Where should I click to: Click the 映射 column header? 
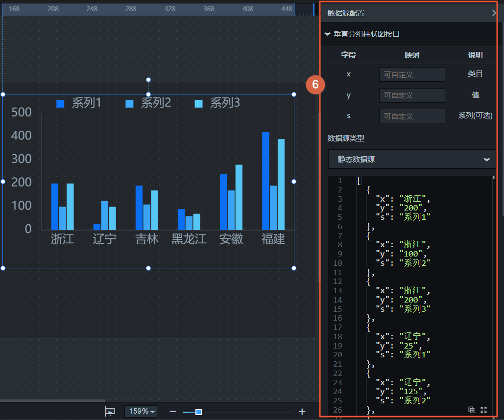412,55
